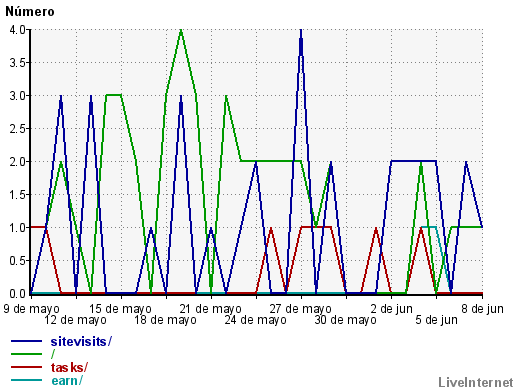Click the red tasks legend line swatch
520x392 pixels.
tap(27, 367)
